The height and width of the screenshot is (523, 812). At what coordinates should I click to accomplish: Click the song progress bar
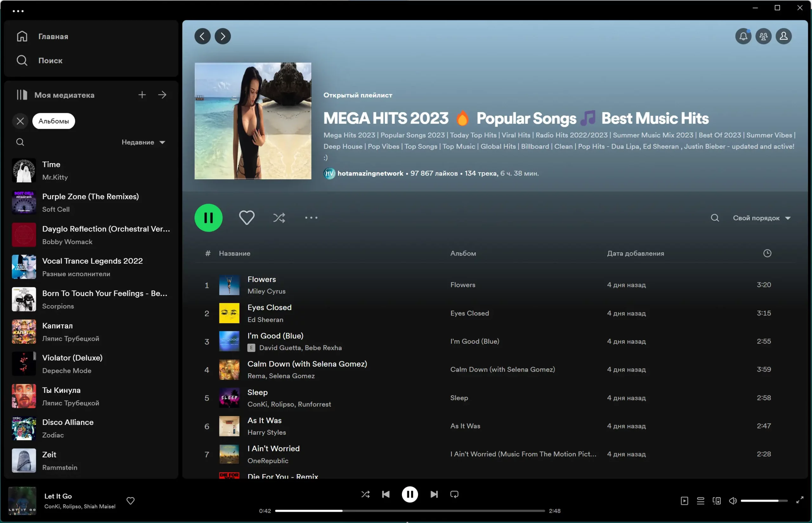tap(409, 510)
